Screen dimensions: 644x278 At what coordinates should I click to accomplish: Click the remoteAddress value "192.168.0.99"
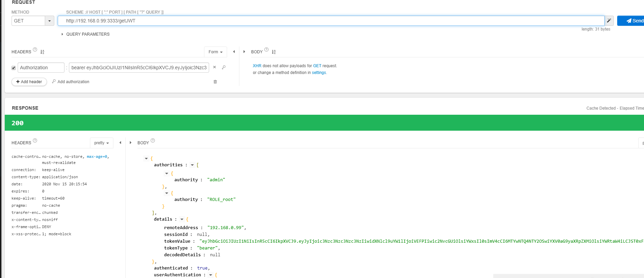[x=225, y=228]
